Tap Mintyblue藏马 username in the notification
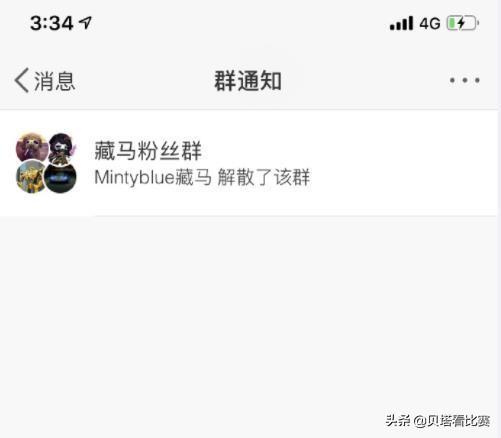Screen dimensions: 501x438 click(153, 177)
